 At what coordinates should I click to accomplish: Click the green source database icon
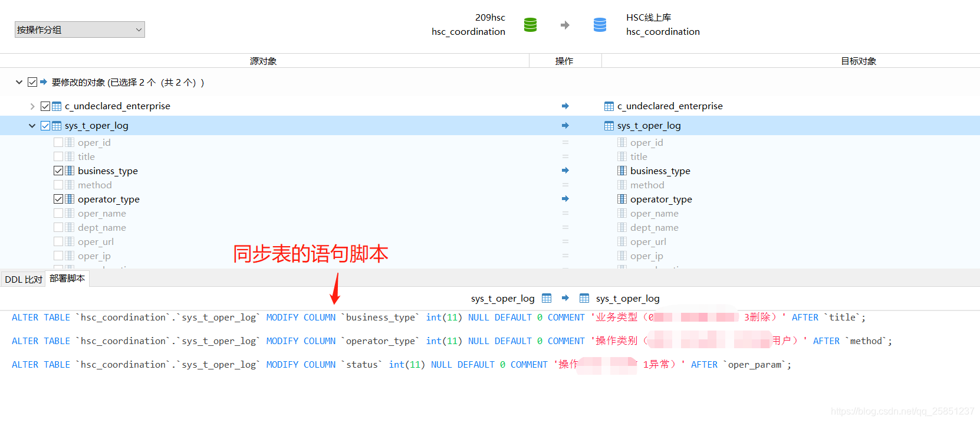click(x=530, y=25)
